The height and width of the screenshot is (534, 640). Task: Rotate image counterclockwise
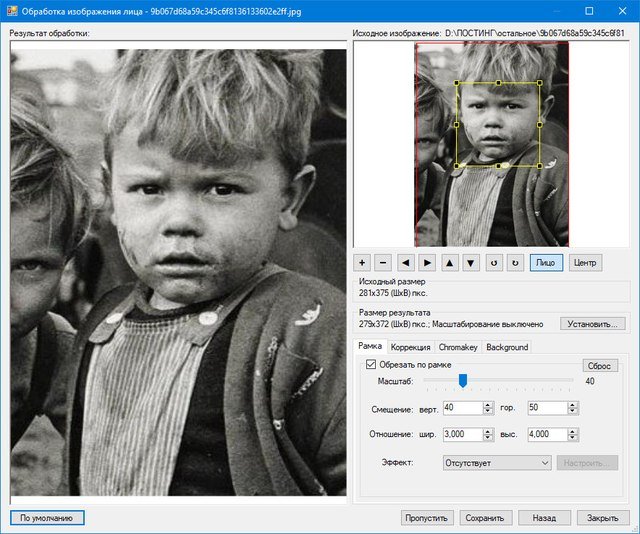point(494,263)
